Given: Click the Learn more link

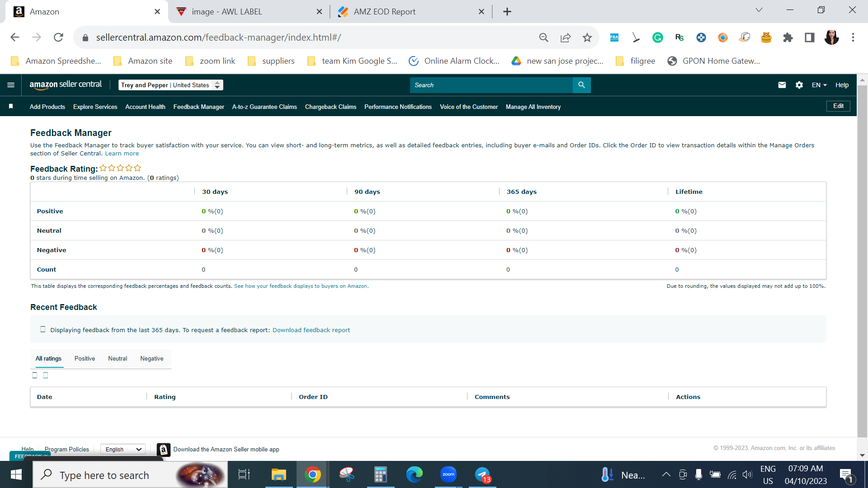Looking at the screenshot, I should coord(122,154).
